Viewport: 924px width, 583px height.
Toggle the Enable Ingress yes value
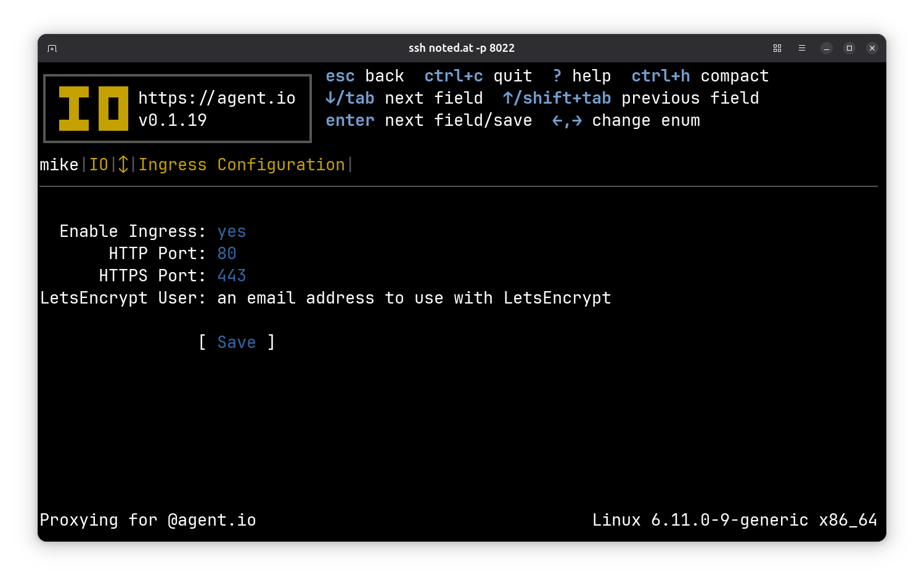click(232, 231)
